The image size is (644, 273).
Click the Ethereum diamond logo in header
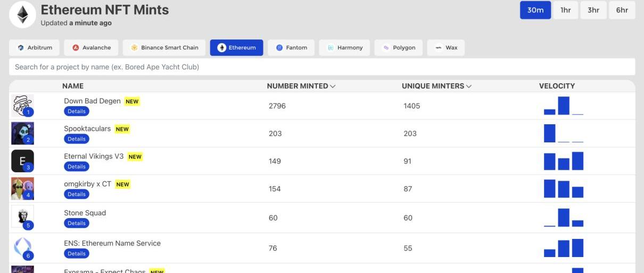(x=22, y=15)
